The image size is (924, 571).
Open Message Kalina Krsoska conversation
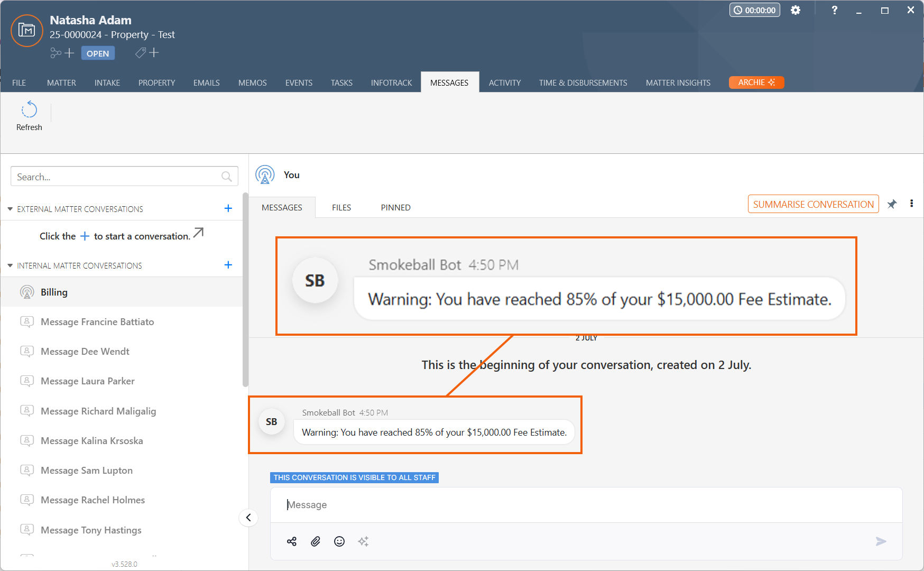tap(122, 440)
